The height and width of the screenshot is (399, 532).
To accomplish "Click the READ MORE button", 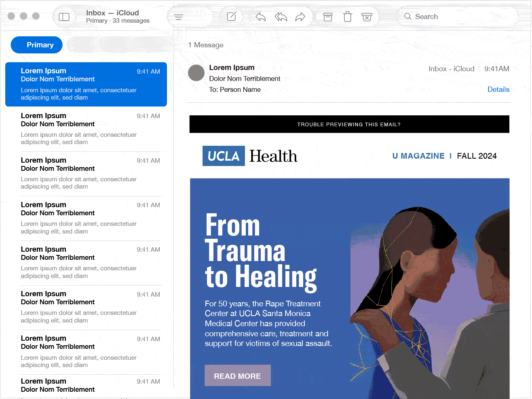I will (238, 376).
